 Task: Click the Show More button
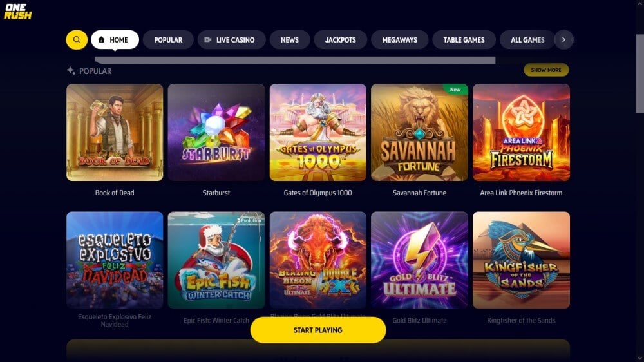pos(546,70)
